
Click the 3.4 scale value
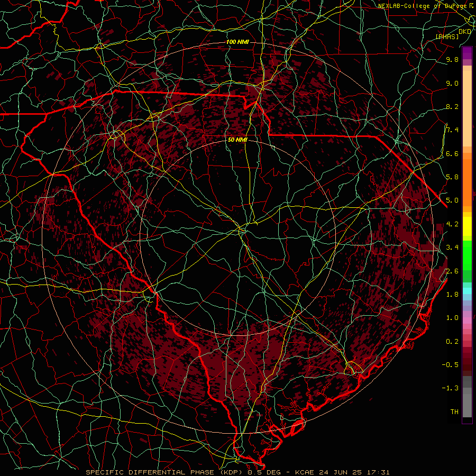pyautogui.click(x=452, y=248)
